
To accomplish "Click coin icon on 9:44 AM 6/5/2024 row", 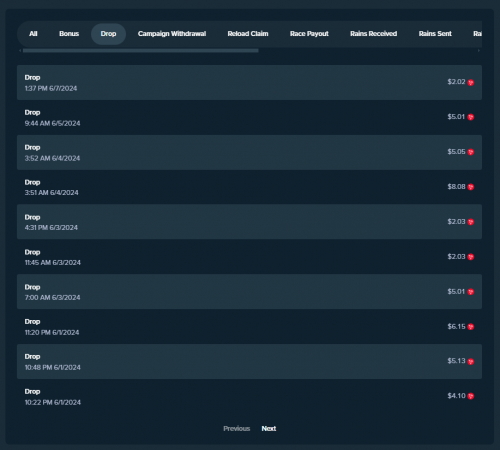I will click(x=471, y=117).
